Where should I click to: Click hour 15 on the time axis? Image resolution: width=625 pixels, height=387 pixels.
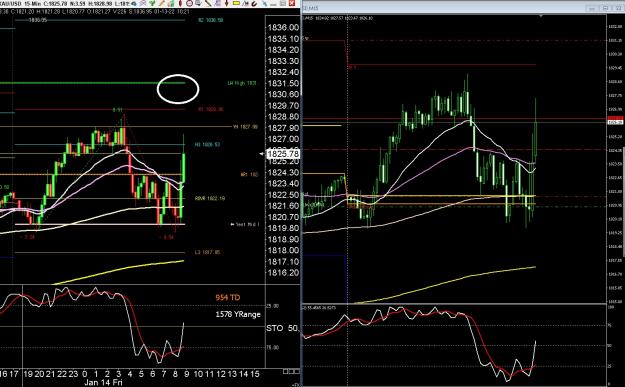click(x=255, y=374)
